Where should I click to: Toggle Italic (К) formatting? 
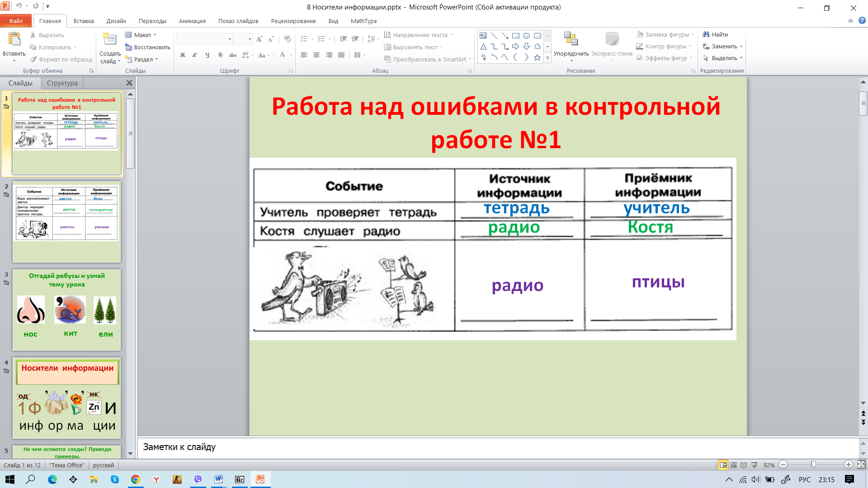[x=195, y=55]
